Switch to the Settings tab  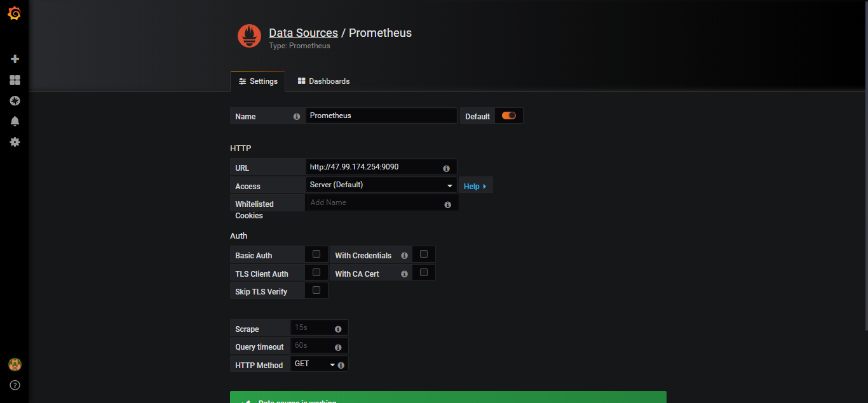click(x=258, y=81)
